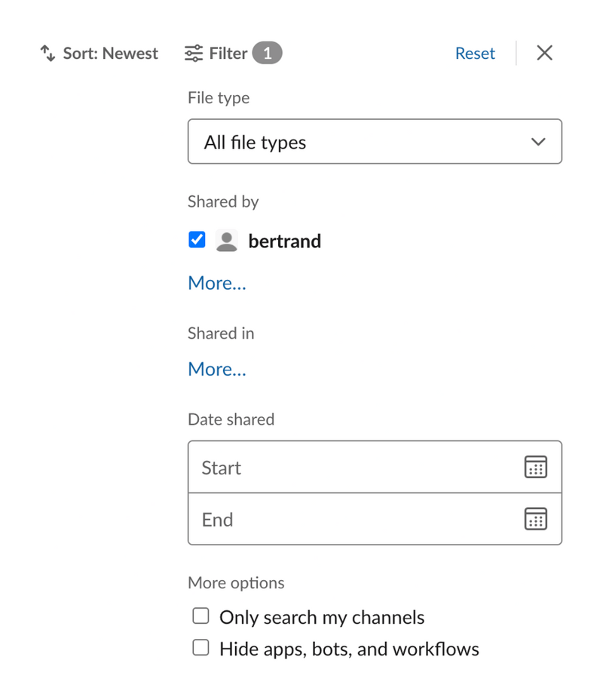The width and height of the screenshot is (603, 700).
Task: Select the file type chevron icon
Action: 537,141
